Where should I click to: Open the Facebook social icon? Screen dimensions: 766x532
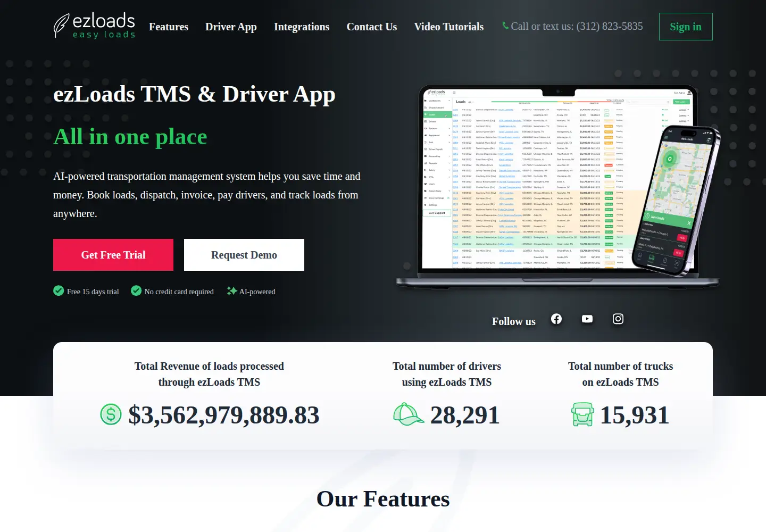click(x=556, y=319)
